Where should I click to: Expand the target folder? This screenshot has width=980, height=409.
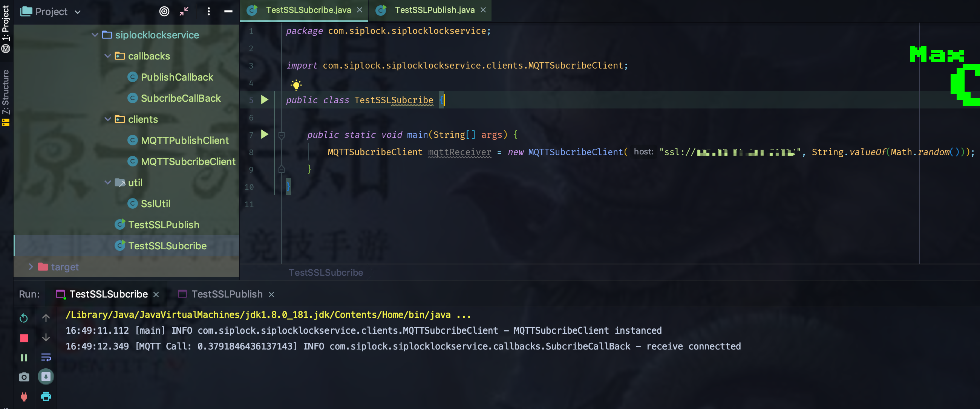(x=31, y=267)
